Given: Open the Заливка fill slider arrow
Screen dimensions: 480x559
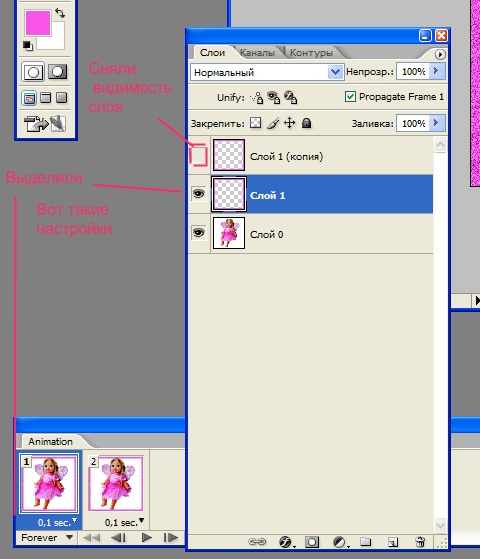Looking at the screenshot, I should coord(437,123).
